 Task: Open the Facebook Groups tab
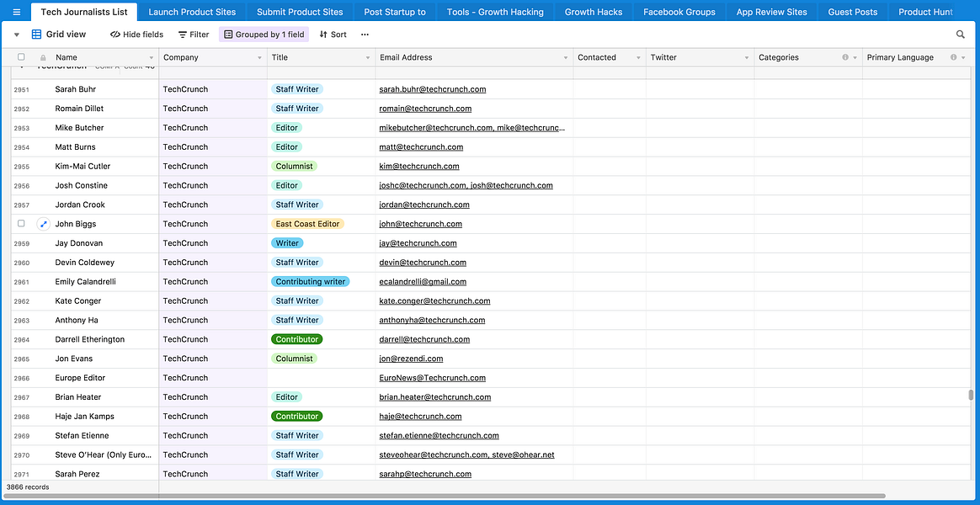[679, 12]
